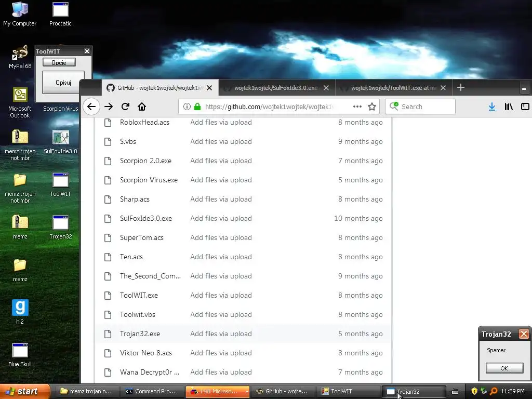Open the ToolWIT desktop icon
Image resolution: width=532 pixels, height=399 pixels.
[60, 184]
